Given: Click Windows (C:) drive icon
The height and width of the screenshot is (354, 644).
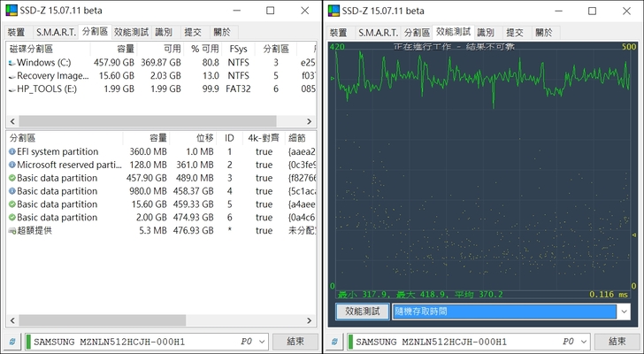Looking at the screenshot, I should point(11,63).
